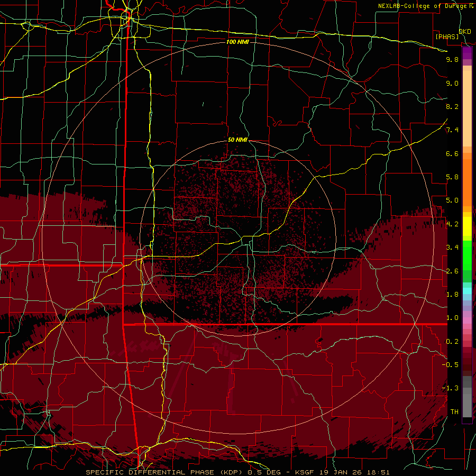The height and width of the screenshot is (476, 476).
Task: Click the Specific Differential Phase caption at bottom
Action: point(237,472)
